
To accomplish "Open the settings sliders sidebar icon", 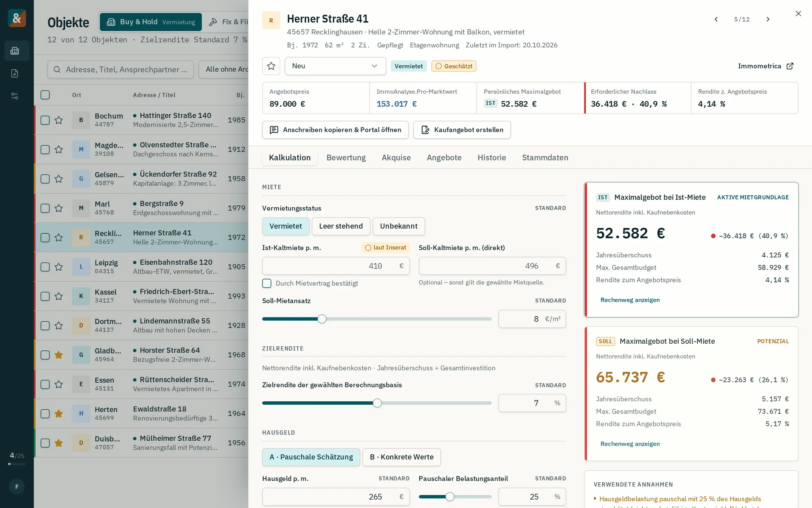I will 15,96.
